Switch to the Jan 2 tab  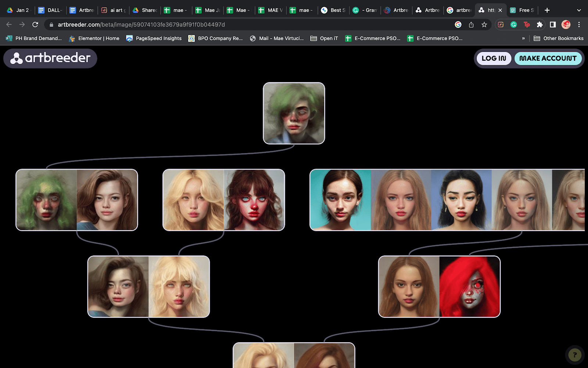(x=18, y=10)
